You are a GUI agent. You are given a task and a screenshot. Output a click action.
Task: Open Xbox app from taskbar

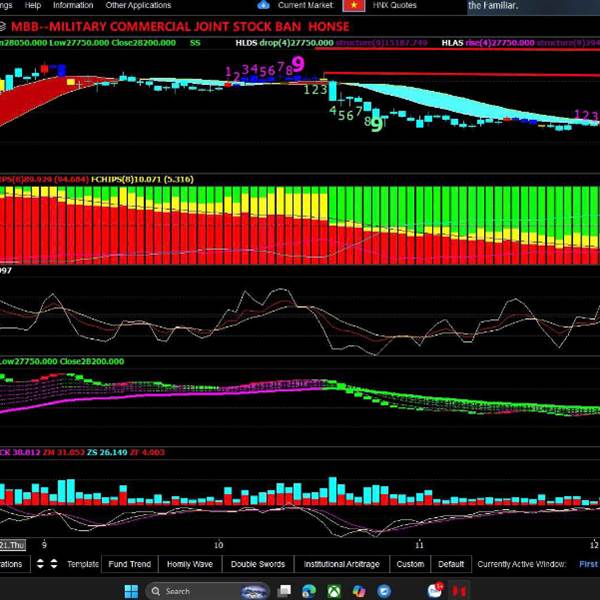point(334,591)
